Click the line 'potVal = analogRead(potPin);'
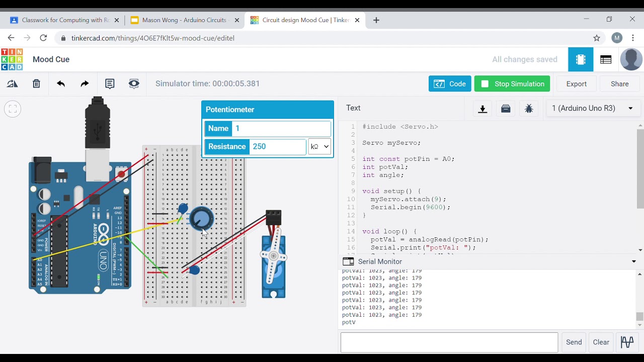This screenshot has width=644, height=362. coord(429,239)
